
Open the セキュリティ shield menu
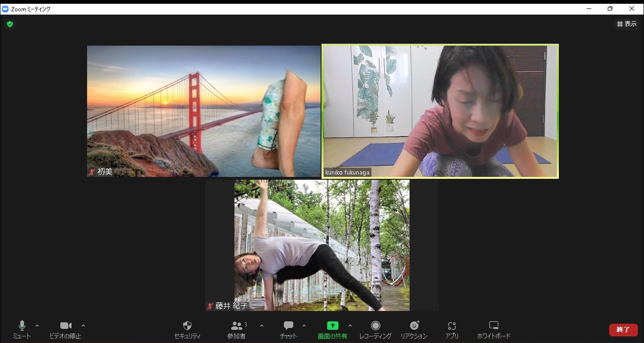pyautogui.click(x=187, y=330)
